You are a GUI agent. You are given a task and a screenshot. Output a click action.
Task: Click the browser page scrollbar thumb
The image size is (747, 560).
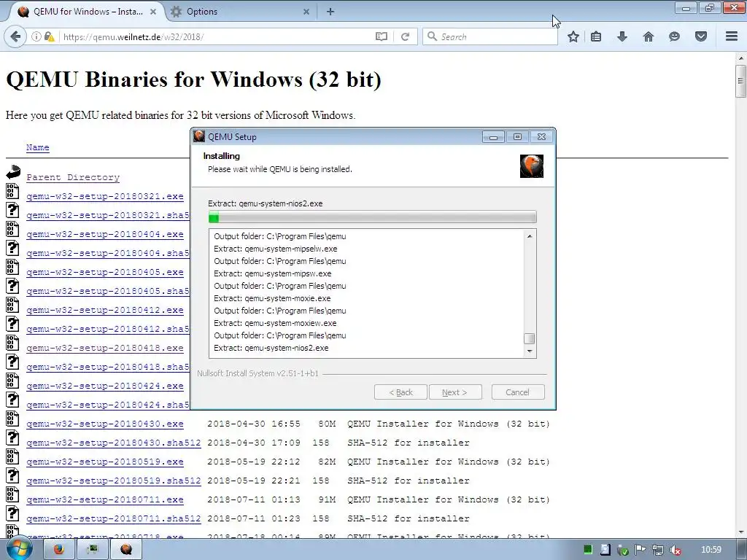click(x=740, y=80)
